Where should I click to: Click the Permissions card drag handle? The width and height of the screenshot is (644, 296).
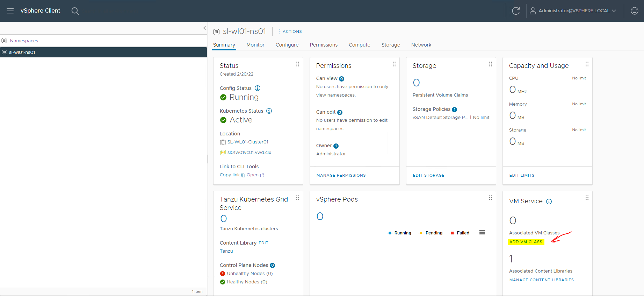(394, 64)
